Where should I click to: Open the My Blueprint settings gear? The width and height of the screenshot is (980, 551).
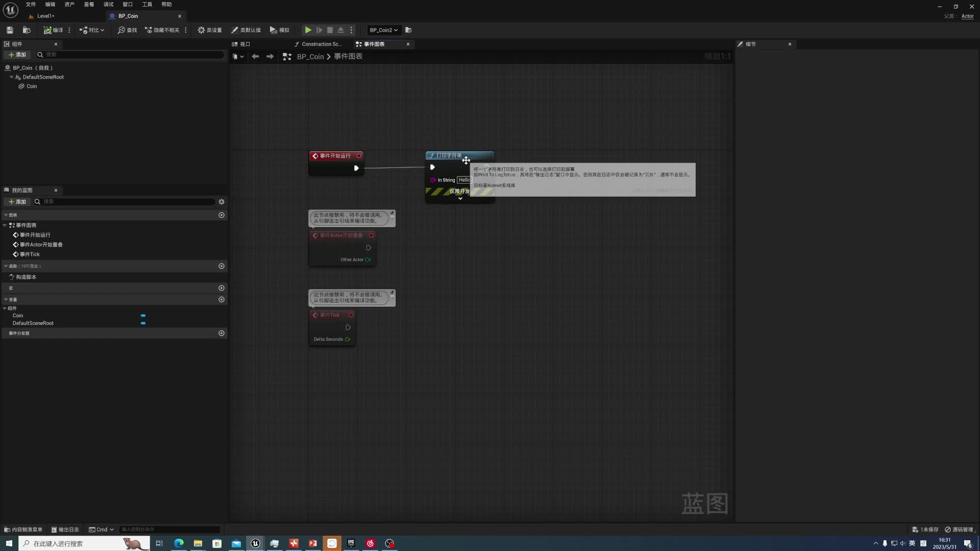coord(222,202)
